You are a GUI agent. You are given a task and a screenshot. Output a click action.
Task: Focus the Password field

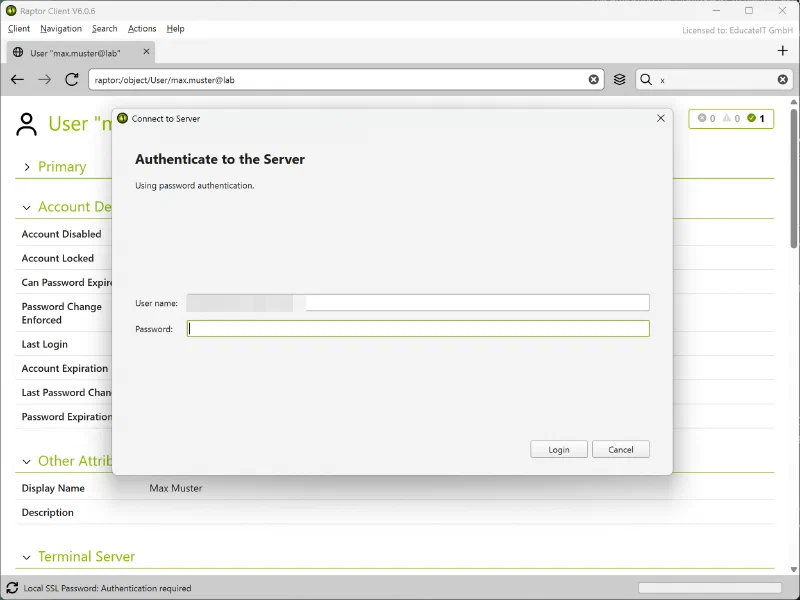tap(418, 329)
